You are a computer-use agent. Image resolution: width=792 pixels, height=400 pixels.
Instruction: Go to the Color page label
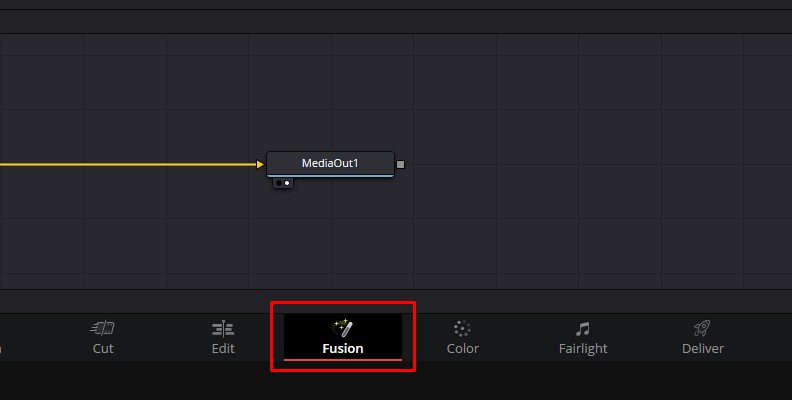pos(463,348)
